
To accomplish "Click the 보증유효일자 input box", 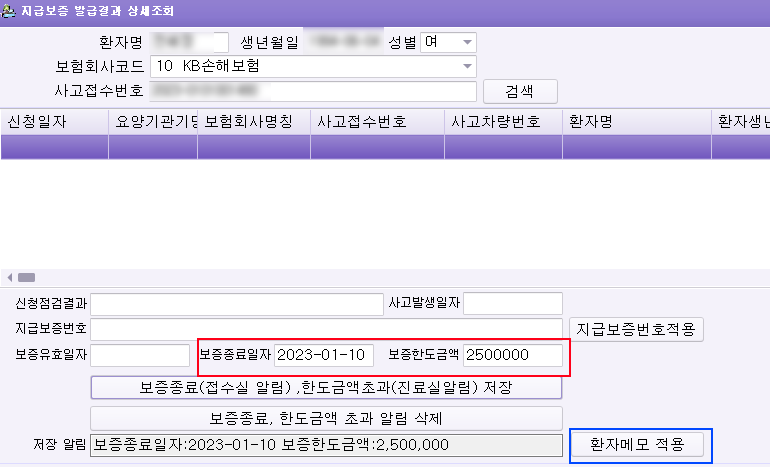I will pos(139,355).
